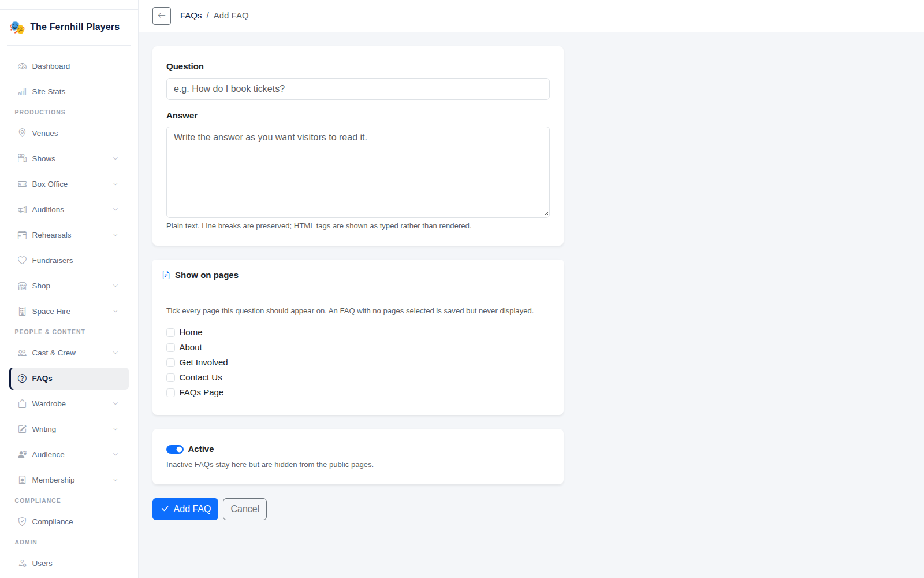
Task: Click the Site Stats bar chart icon
Action: pos(22,92)
